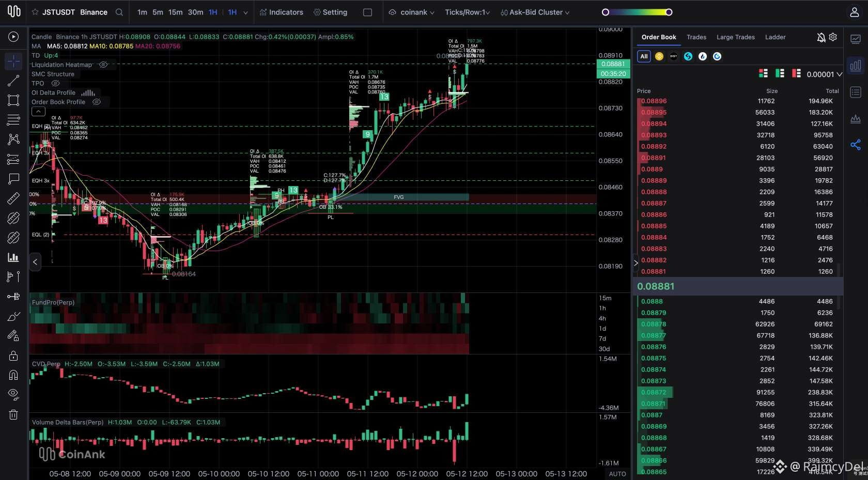Select the horizontal parallel lines tool
This screenshot has width=868, height=480.
point(13,120)
